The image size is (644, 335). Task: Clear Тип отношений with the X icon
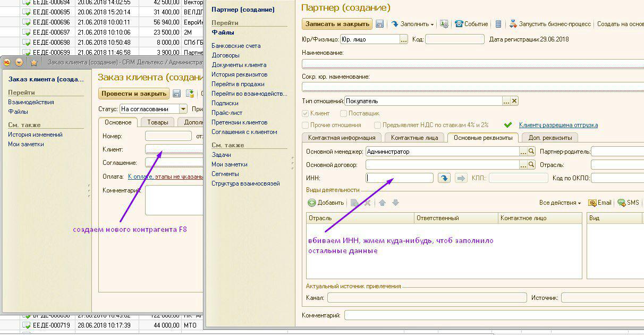tap(514, 101)
